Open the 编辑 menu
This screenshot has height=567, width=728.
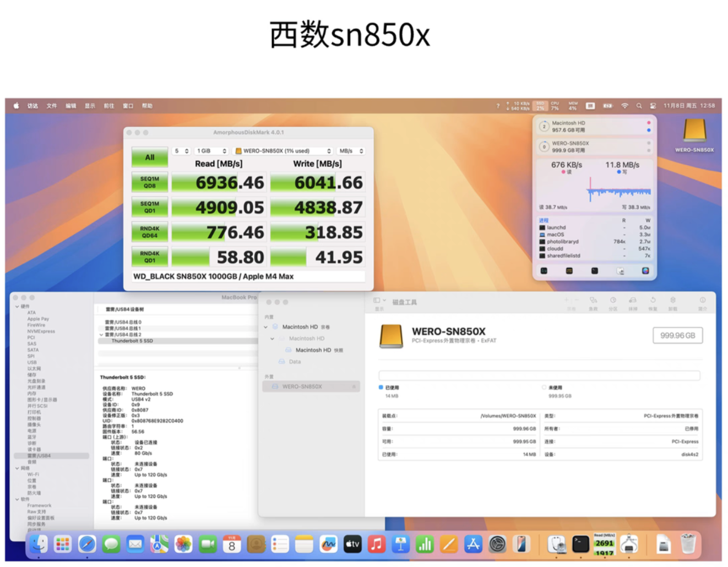[71, 106]
